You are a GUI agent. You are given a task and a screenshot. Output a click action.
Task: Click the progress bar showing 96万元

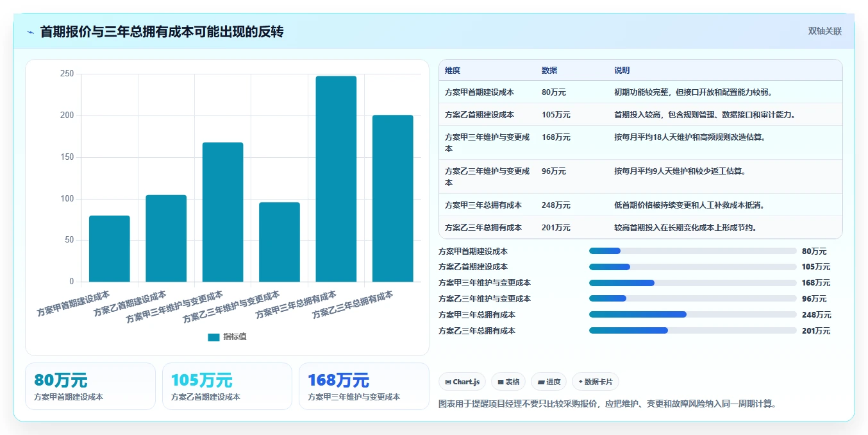[x=693, y=298]
